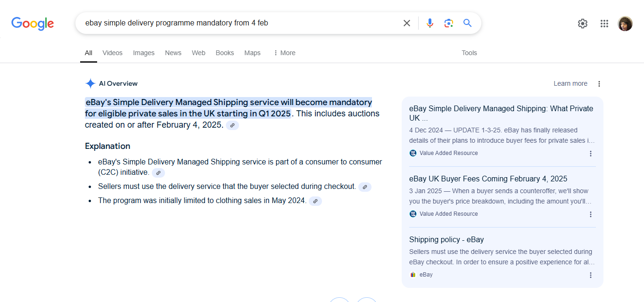The height and width of the screenshot is (302, 644).
Task: Click the 'eBay' source name under Shipping policy
Action: (426, 275)
